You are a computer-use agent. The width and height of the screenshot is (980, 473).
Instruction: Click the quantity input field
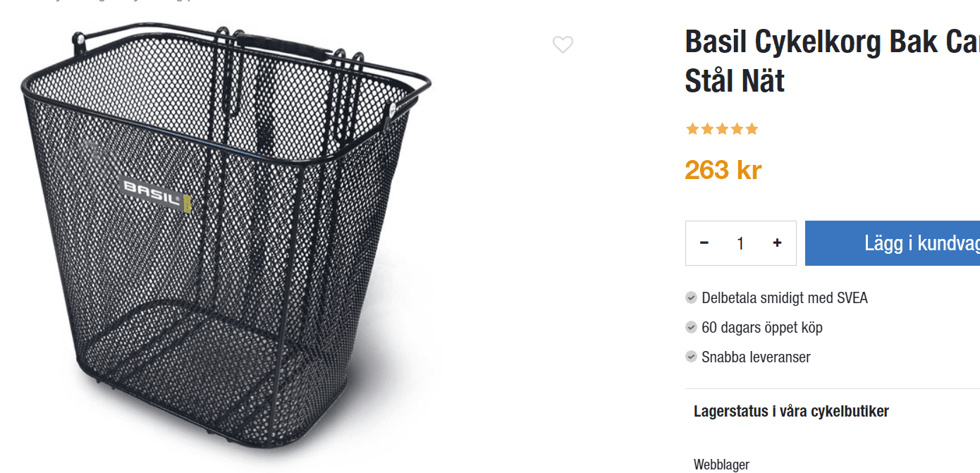[x=740, y=243]
